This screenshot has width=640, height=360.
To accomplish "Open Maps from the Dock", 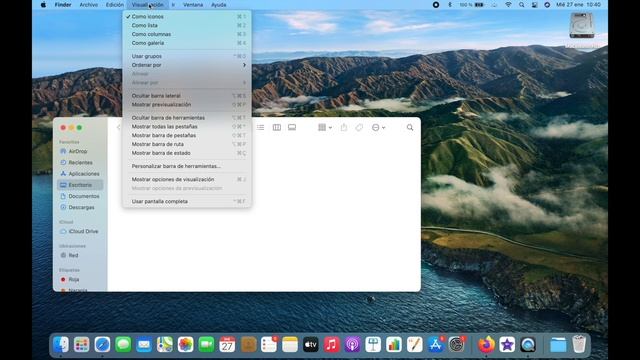I will pyautogui.click(x=164, y=344).
